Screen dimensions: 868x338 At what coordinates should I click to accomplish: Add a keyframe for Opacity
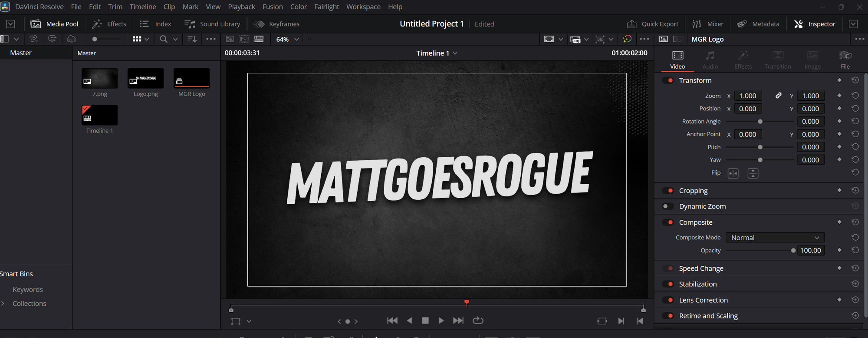[x=839, y=250]
